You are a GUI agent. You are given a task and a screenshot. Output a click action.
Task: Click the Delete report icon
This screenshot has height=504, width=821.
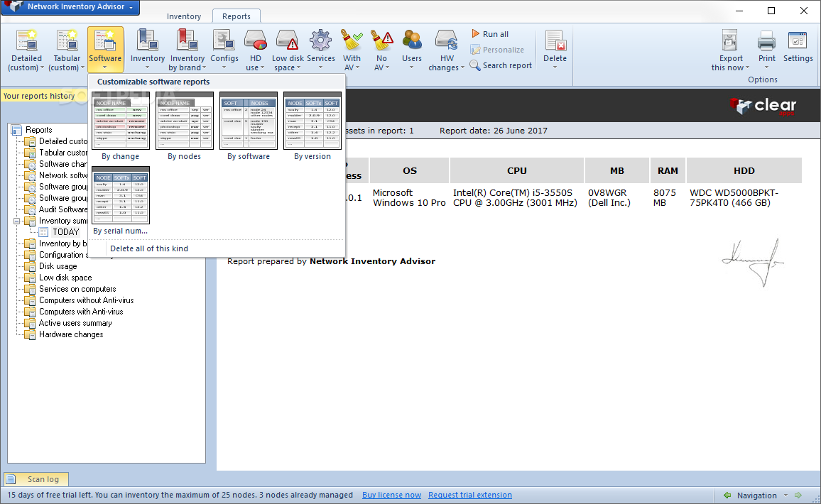[555, 40]
